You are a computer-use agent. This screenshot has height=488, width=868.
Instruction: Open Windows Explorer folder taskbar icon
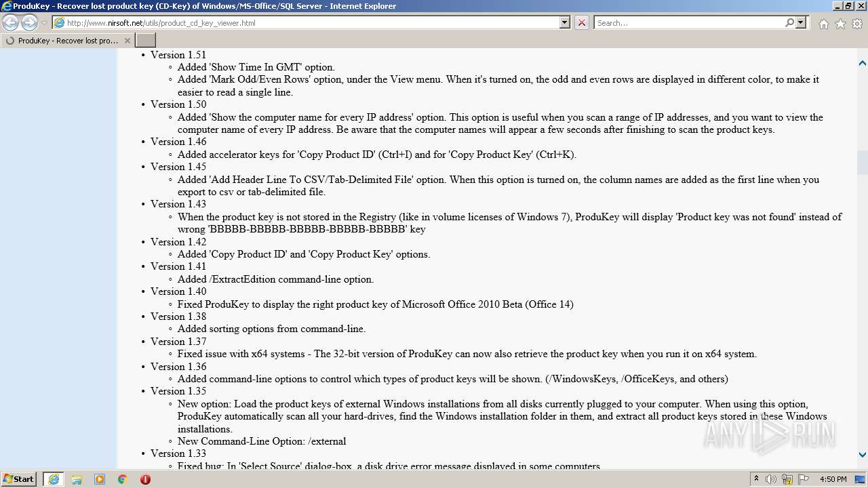pos(77,479)
